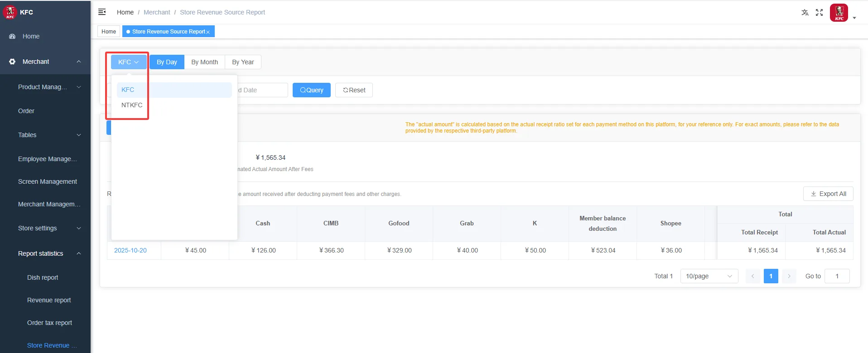Open Store Revenue report in the sidebar
Viewport: 868px width, 353px height.
tap(45, 345)
